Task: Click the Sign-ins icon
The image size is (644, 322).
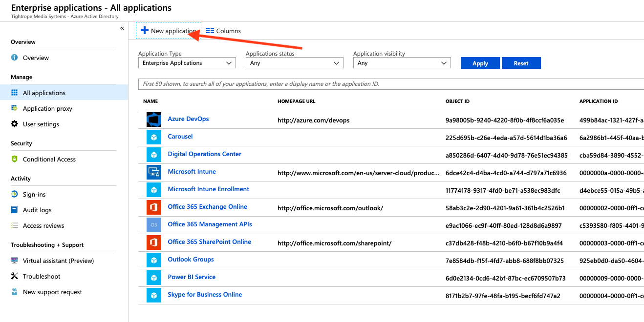Action: click(x=14, y=194)
